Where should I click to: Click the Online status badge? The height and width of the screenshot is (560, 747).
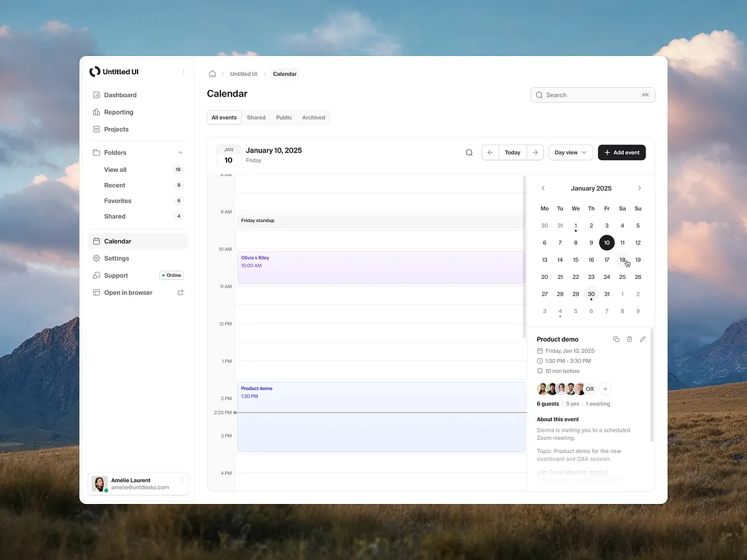click(171, 276)
